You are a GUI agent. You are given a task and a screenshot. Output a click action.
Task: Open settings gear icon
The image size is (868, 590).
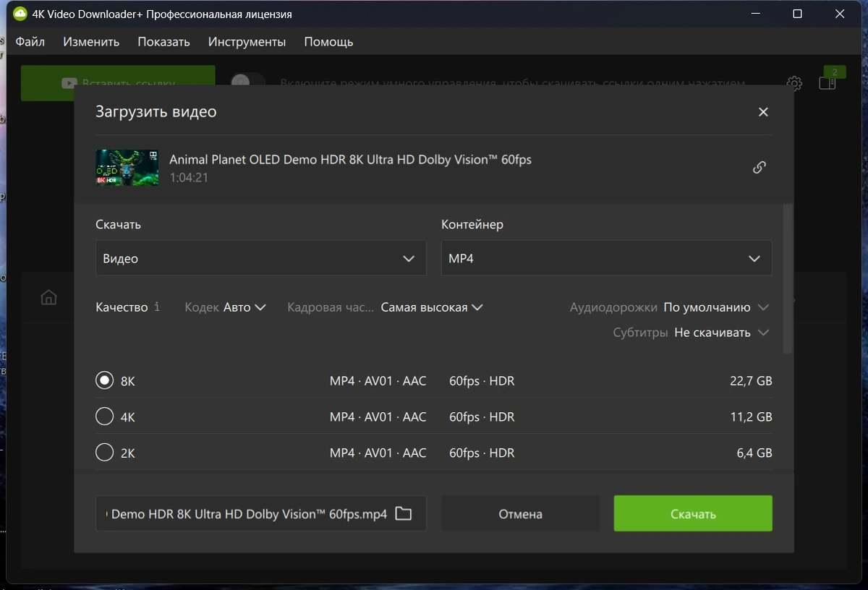tap(794, 83)
